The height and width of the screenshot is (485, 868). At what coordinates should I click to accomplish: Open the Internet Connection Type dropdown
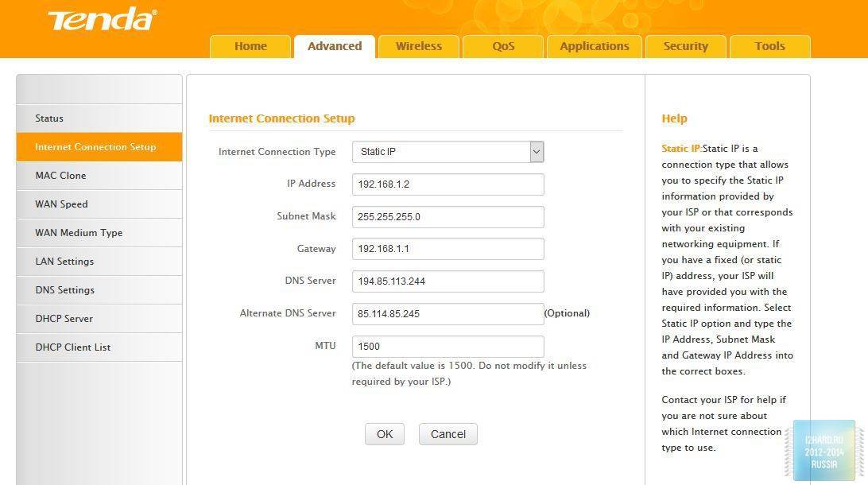(x=448, y=152)
